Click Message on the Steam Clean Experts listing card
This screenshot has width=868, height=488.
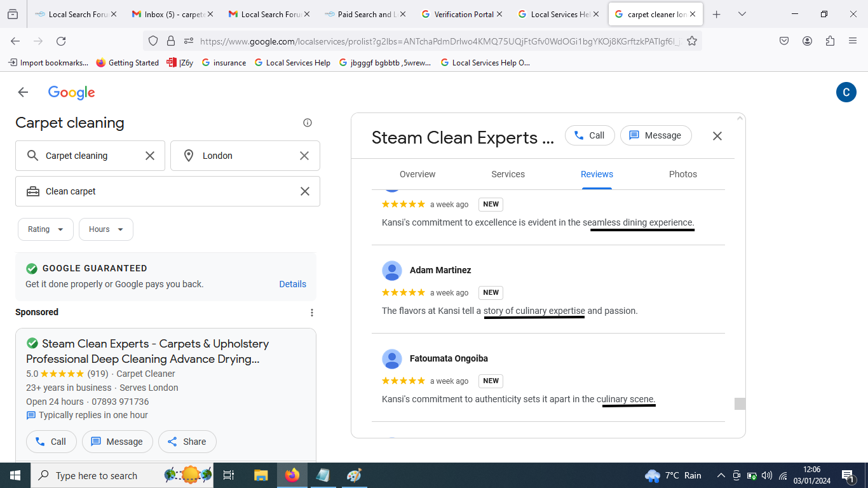[117, 442]
